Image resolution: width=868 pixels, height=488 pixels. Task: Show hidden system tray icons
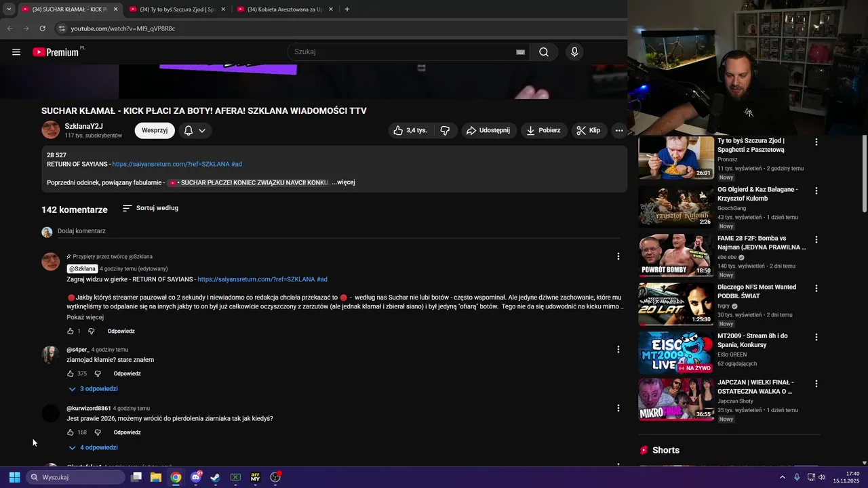pyautogui.click(x=783, y=477)
